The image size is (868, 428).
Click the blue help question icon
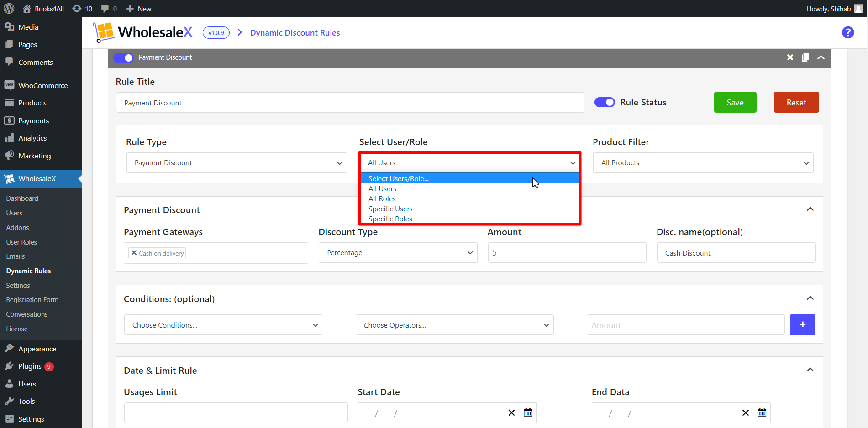tap(848, 32)
